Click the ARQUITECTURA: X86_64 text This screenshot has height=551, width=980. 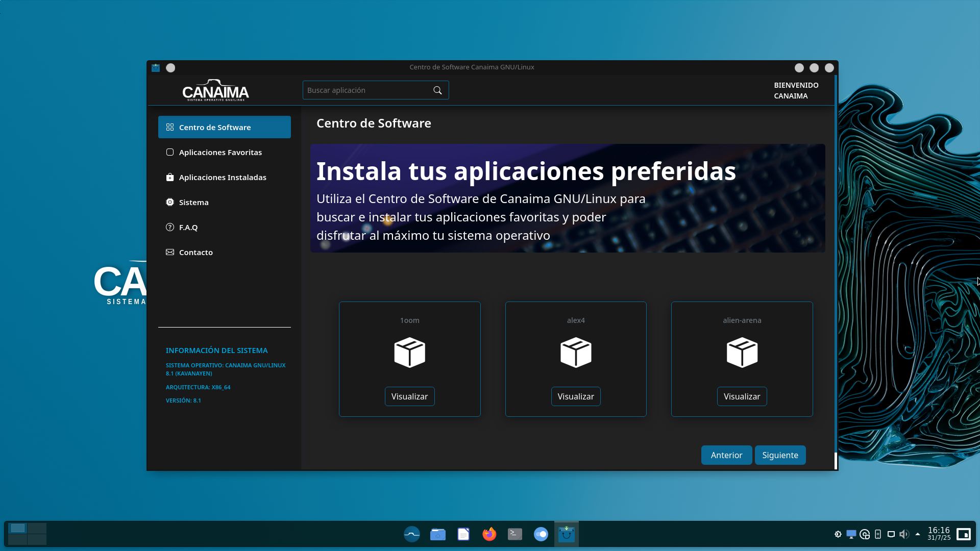coord(198,387)
